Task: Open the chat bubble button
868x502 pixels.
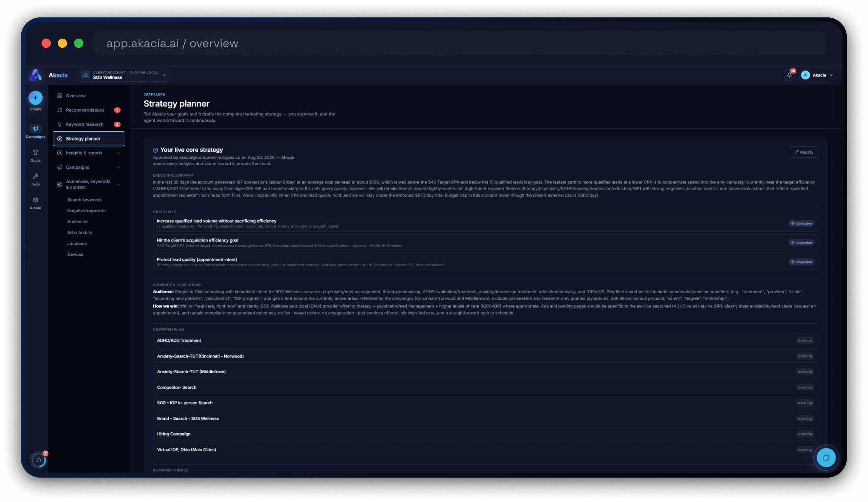Action: [826, 458]
